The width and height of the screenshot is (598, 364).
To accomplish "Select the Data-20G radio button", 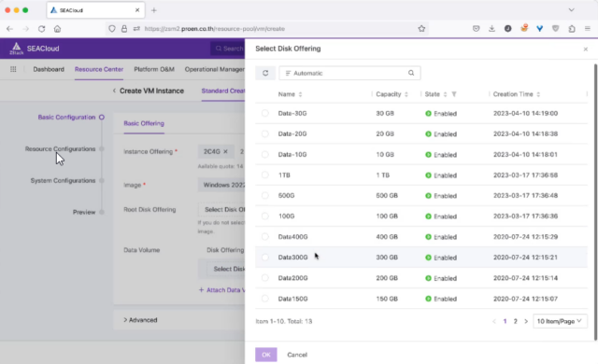I will pos(265,133).
